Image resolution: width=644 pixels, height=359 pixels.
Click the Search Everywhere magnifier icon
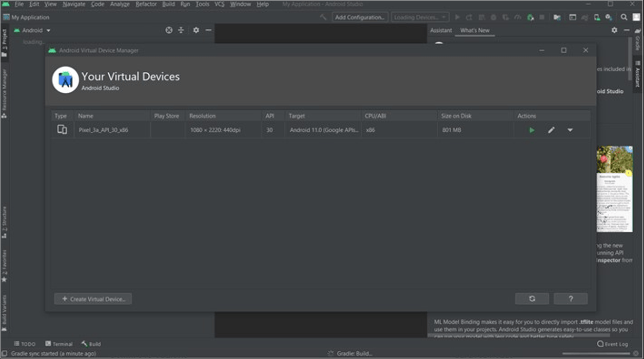pyautogui.click(x=624, y=17)
